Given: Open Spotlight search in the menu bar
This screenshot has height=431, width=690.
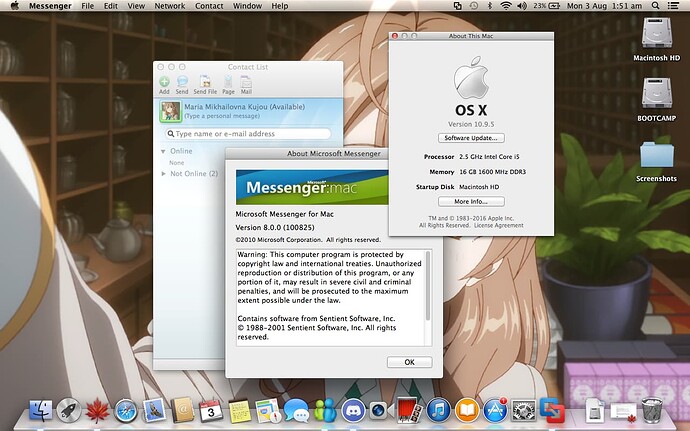Looking at the screenshot, I should point(655,6).
